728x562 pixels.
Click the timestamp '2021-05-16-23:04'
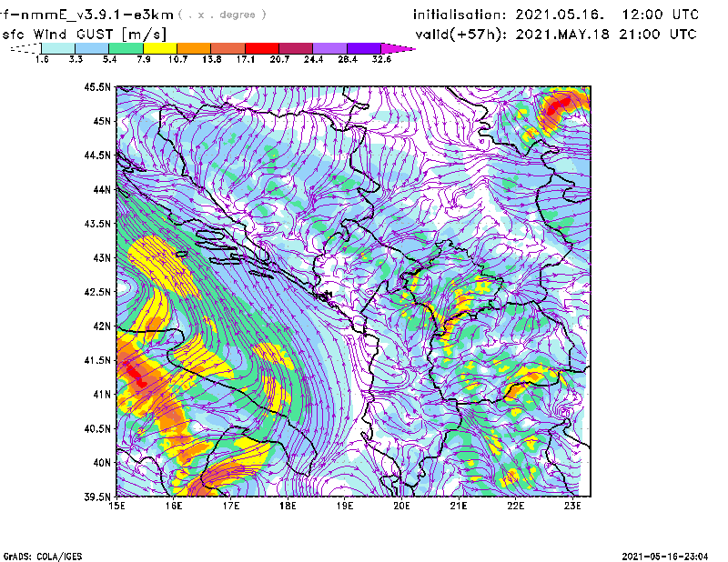pos(665,557)
